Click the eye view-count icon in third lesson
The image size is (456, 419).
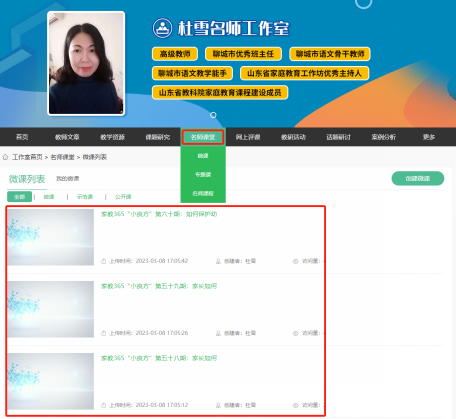[295, 405]
